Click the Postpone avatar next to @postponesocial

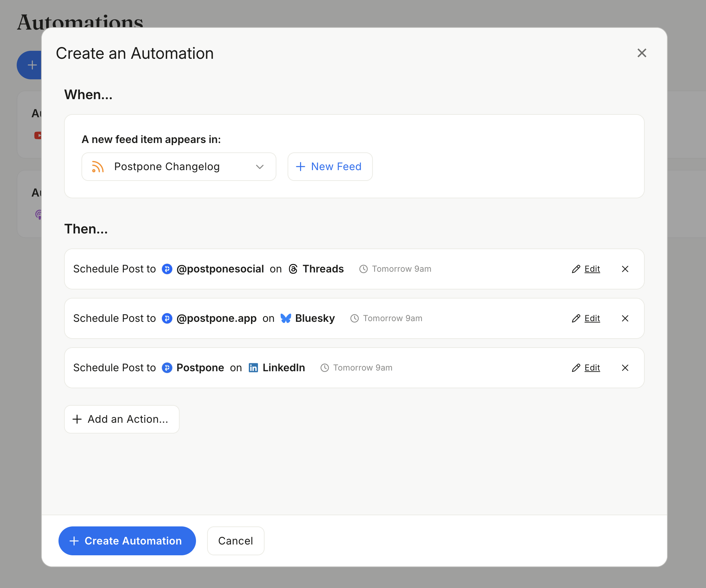point(167,269)
